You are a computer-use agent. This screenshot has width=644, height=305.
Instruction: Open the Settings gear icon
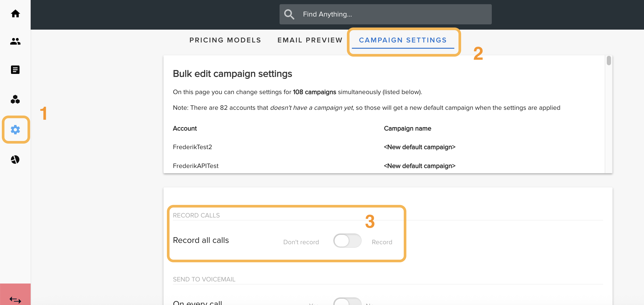(15, 129)
